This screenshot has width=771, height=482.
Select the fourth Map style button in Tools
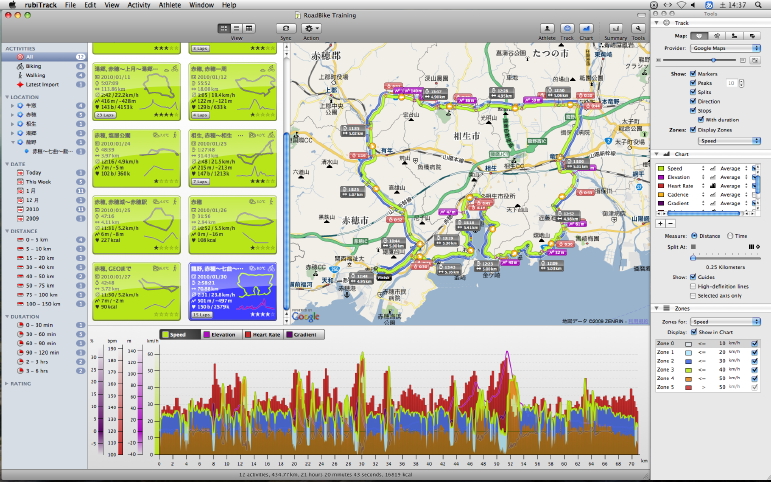click(752, 36)
